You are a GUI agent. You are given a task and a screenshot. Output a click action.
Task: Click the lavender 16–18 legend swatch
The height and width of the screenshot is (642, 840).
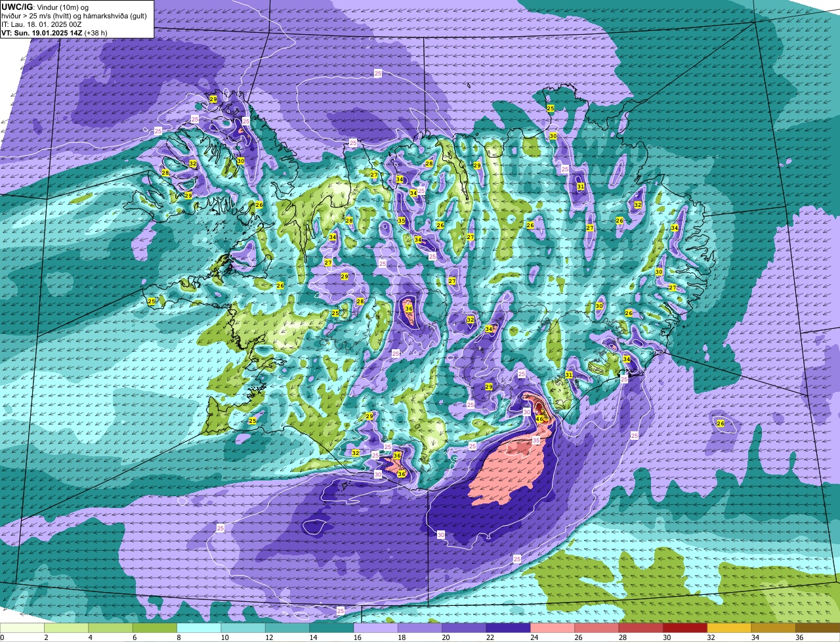coord(376,628)
